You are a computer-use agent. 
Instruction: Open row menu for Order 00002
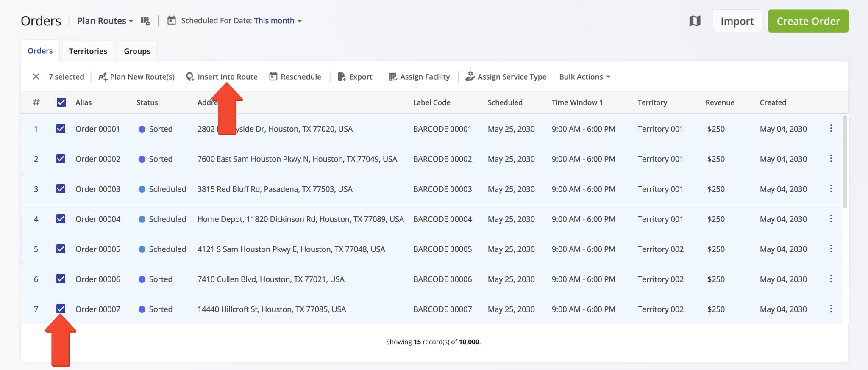coord(831,158)
